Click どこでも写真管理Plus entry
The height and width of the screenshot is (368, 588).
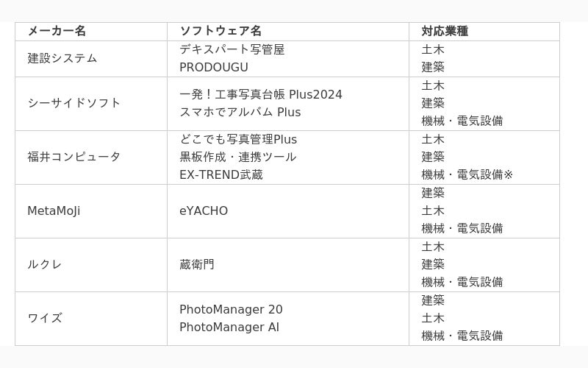(238, 139)
